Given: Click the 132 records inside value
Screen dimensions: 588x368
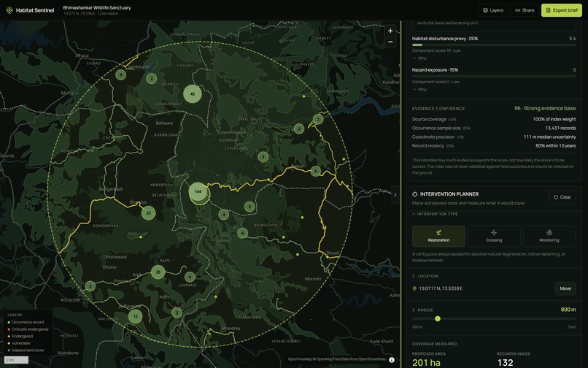Looking at the screenshot, I should pyautogui.click(x=505, y=363).
